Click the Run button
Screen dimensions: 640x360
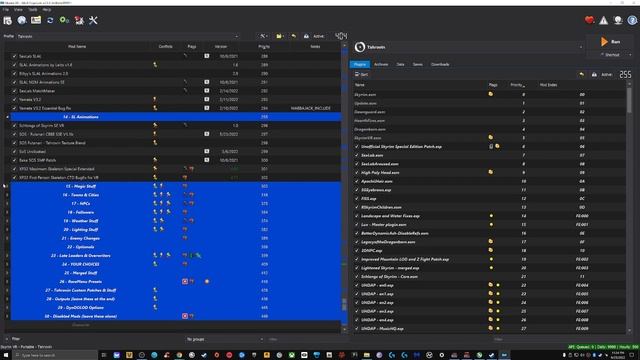click(610, 42)
